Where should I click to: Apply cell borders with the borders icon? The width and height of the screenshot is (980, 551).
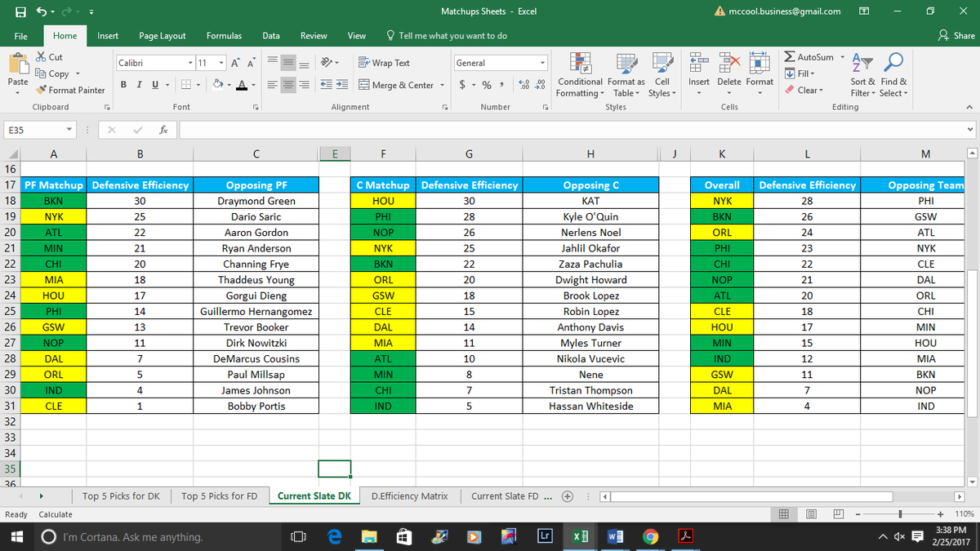pyautogui.click(x=185, y=85)
